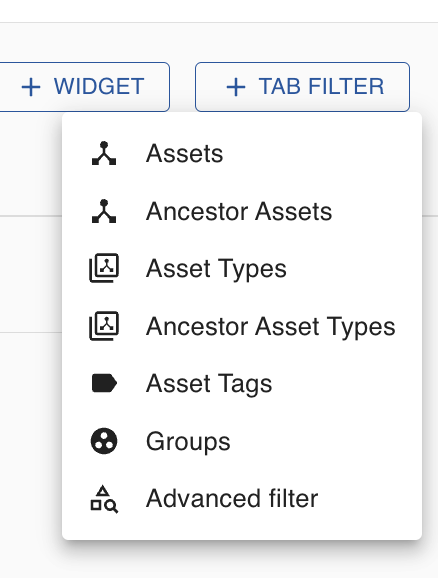The height and width of the screenshot is (578, 438).
Task: Click the plus icon on WIDGET button
Action: click(31, 87)
